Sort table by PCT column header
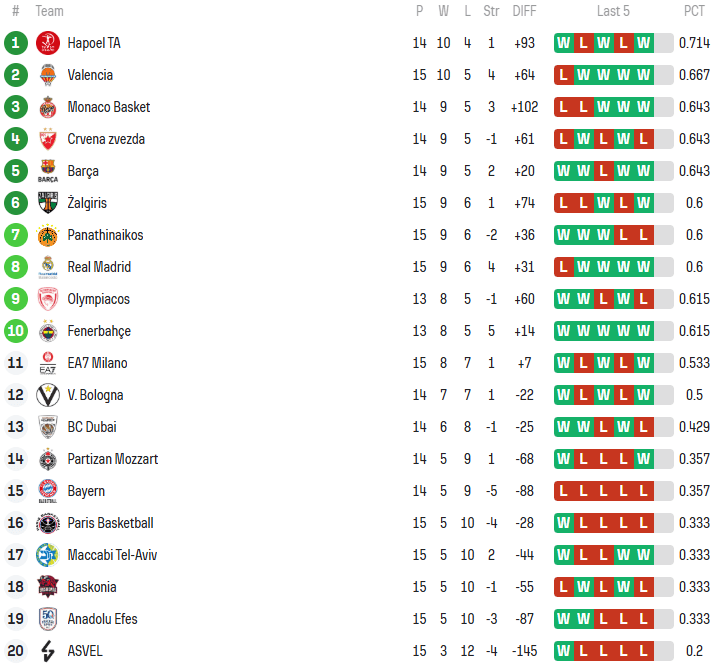The height and width of the screenshot is (669, 718). (694, 11)
